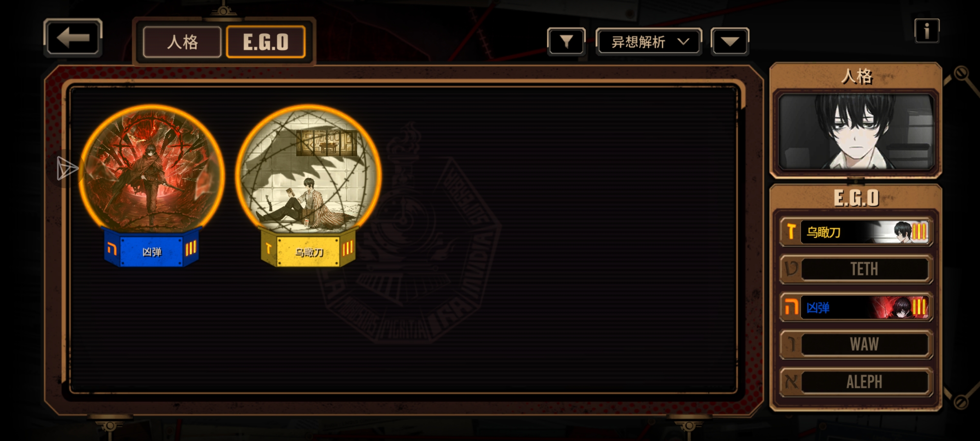Select the E.G.O tab
This screenshot has width=980, height=441.
click(x=266, y=42)
